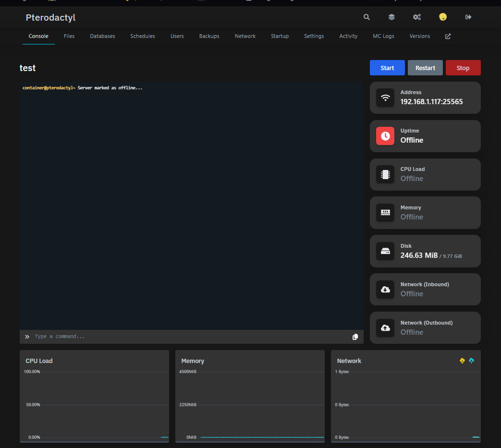Click the Pterodactyl title link
The width and height of the screenshot is (501, 448).
pyautogui.click(x=50, y=18)
